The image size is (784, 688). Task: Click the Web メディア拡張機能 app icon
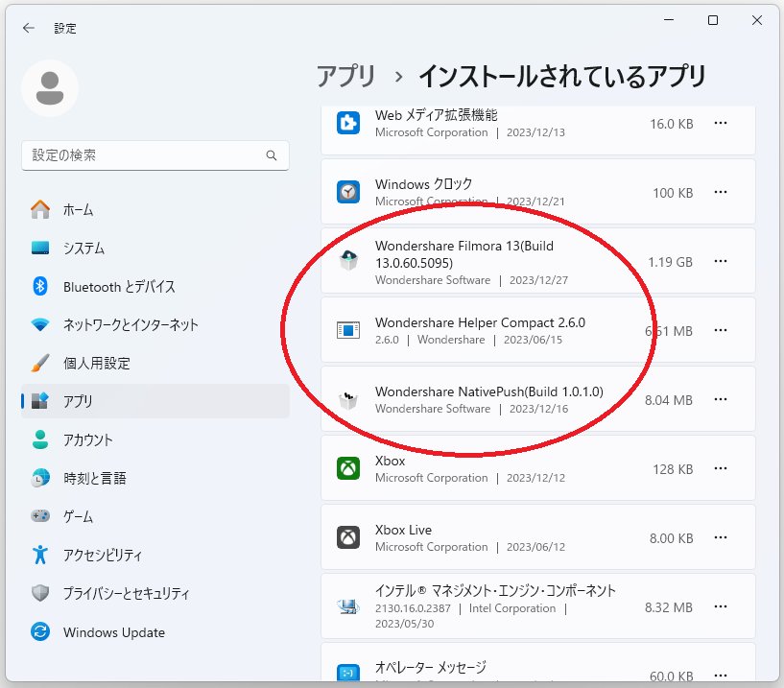pyautogui.click(x=348, y=123)
